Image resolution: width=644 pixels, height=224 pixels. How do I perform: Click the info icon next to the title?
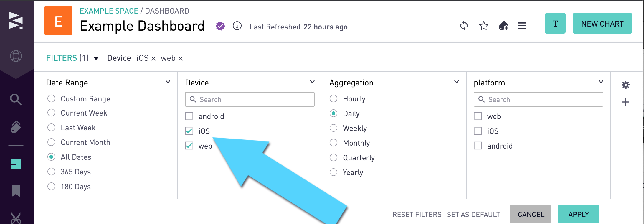point(237,26)
